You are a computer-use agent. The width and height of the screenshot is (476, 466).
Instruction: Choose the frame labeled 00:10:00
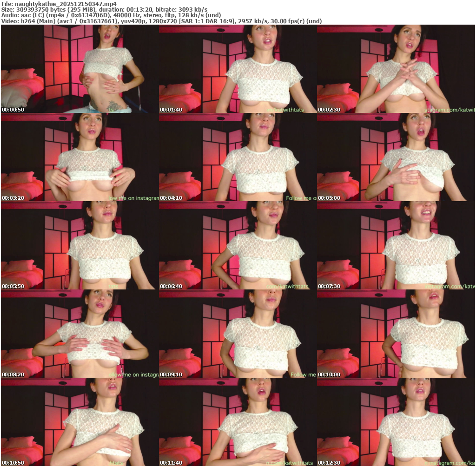coord(396,334)
